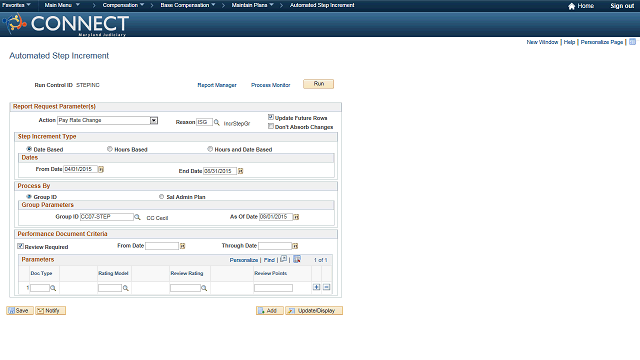The width and height of the screenshot is (640, 360).
Task: Open the Through Date calendar icon
Action: 295,246
